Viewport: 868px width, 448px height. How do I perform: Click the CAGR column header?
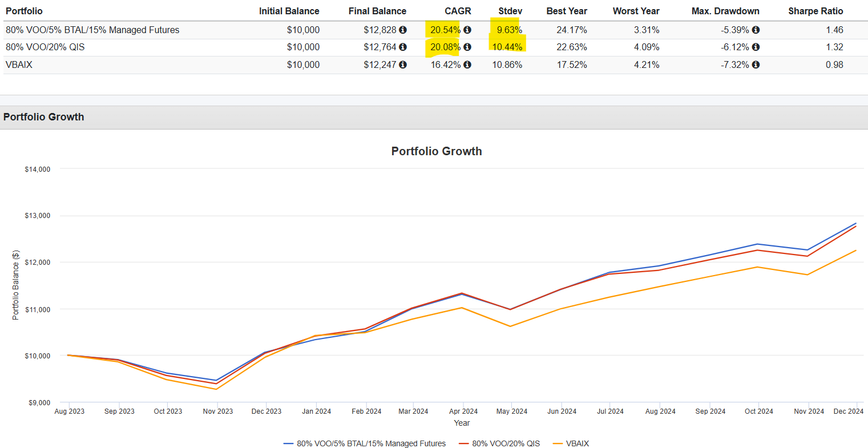coord(458,11)
